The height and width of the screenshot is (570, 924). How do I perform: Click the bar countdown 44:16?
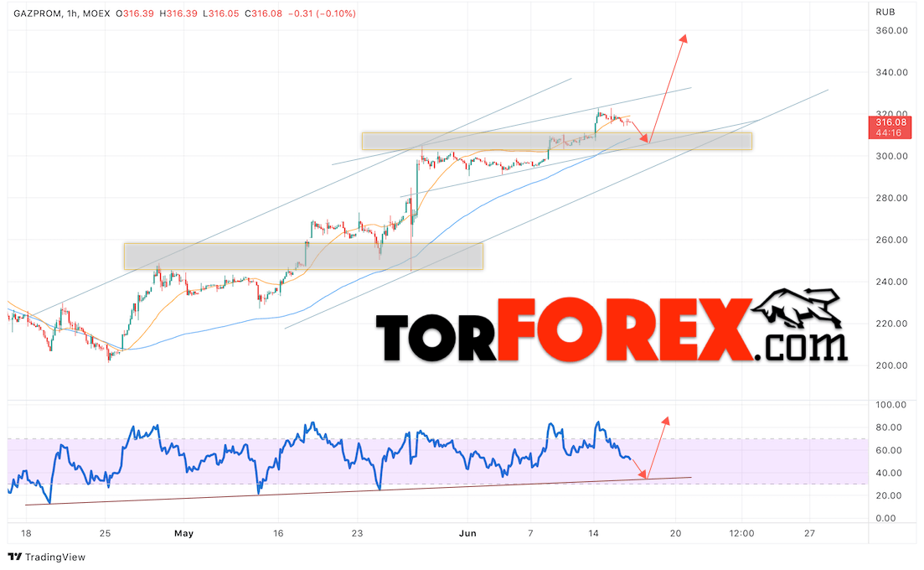click(x=889, y=133)
